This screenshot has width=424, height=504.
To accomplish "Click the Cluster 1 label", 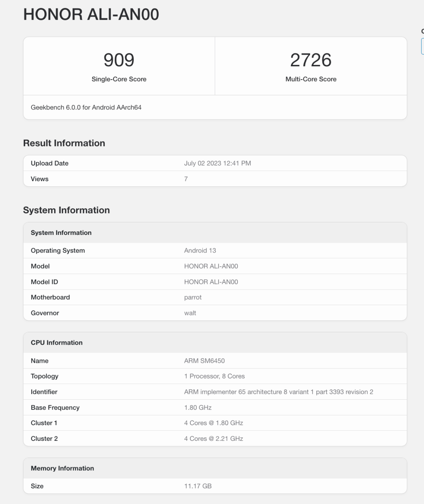I will 44,423.
